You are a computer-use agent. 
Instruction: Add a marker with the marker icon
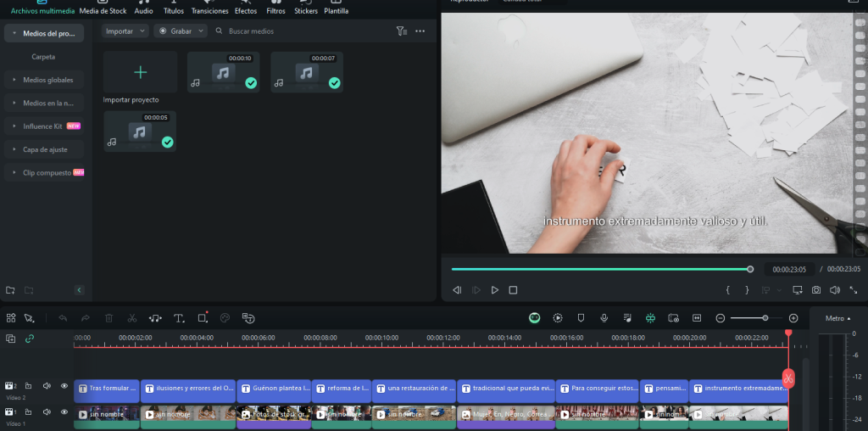[x=581, y=318]
